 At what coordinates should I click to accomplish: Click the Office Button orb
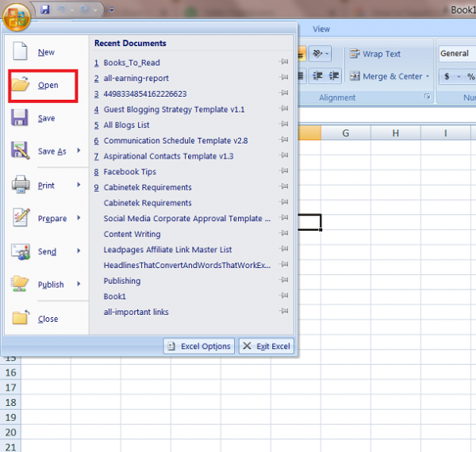[x=17, y=17]
